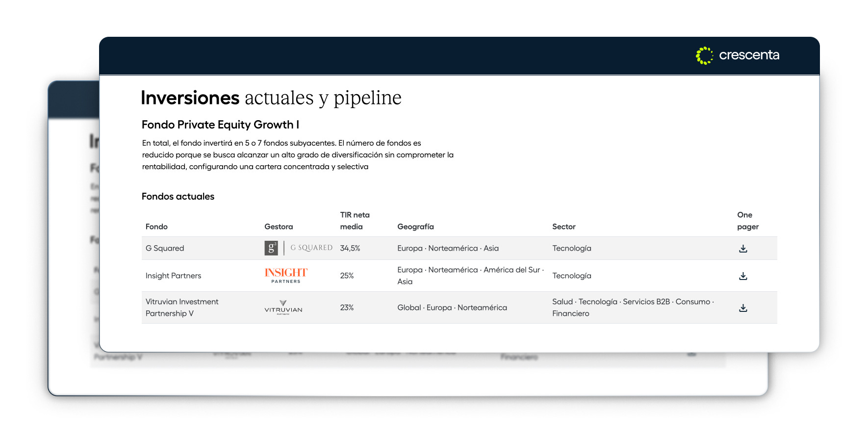Click the 'One pager' column header

(x=748, y=221)
